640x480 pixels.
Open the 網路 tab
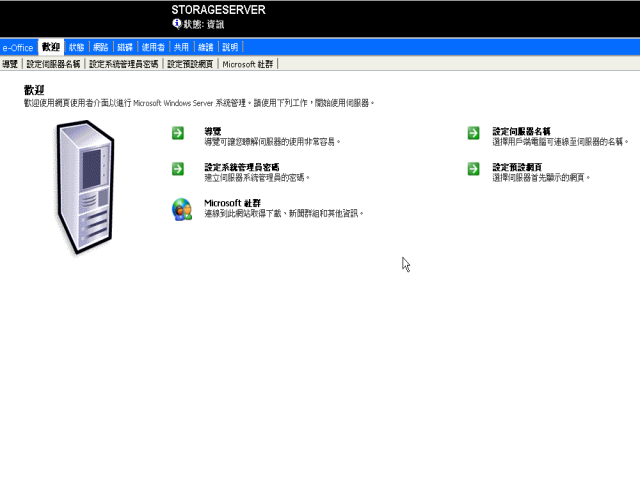(100, 47)
